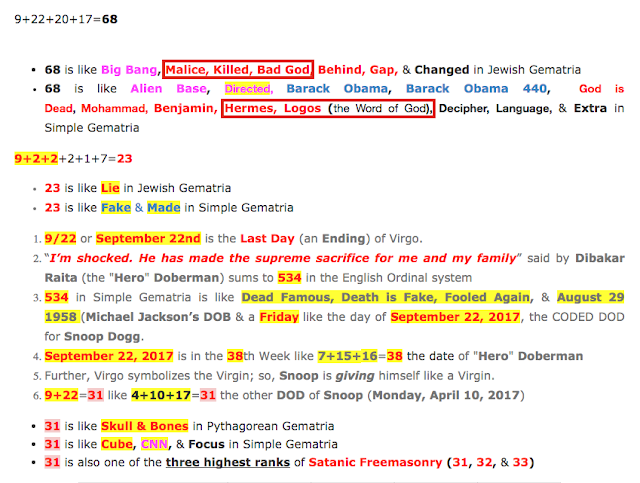Screen dimensions: 640x483
Task: Click the bold word "Language"
Action: [x=522, y=108]
